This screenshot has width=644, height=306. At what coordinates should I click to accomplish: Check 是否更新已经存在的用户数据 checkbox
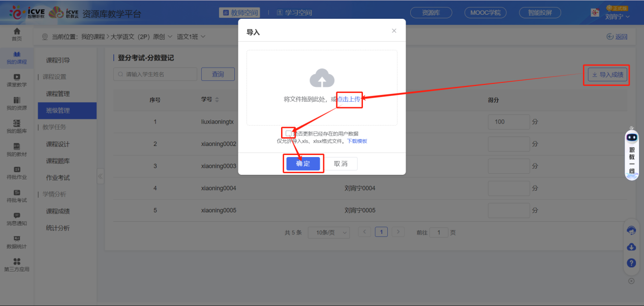[x=288, y=132]
